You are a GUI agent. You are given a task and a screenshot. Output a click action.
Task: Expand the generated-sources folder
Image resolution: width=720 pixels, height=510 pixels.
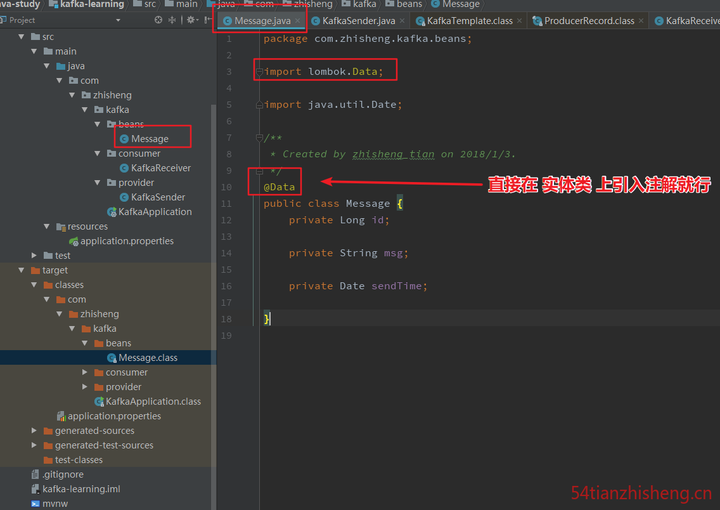click(34, 431)
